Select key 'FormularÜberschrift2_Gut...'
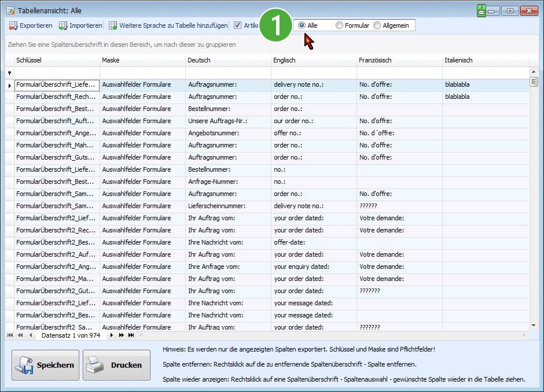 tap(57, 291)
